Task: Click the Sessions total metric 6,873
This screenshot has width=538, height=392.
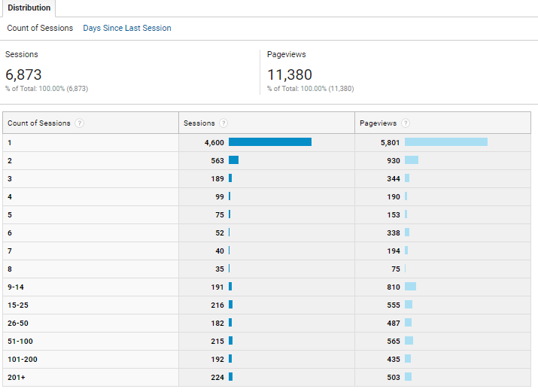Action: pyautogui.click(x=23, y=74)
